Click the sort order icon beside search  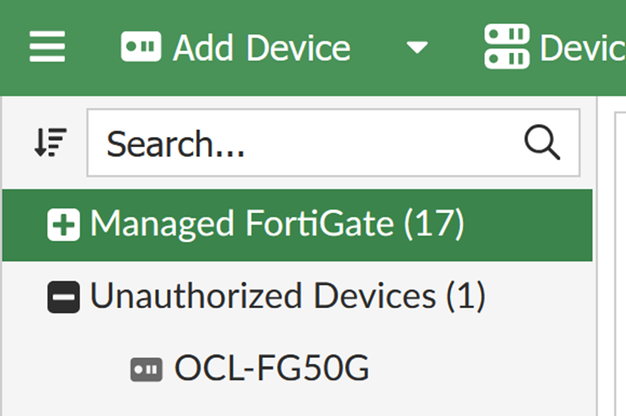pyautogui.click(x=50, y=143)
